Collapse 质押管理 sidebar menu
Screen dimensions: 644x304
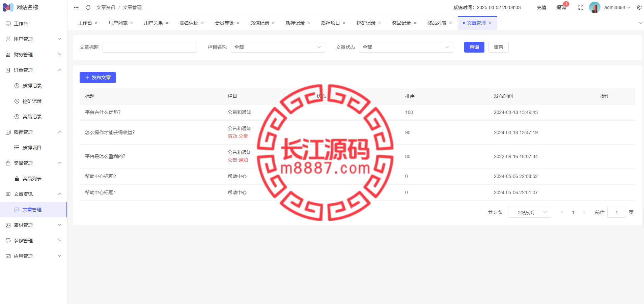pos(33,132)
